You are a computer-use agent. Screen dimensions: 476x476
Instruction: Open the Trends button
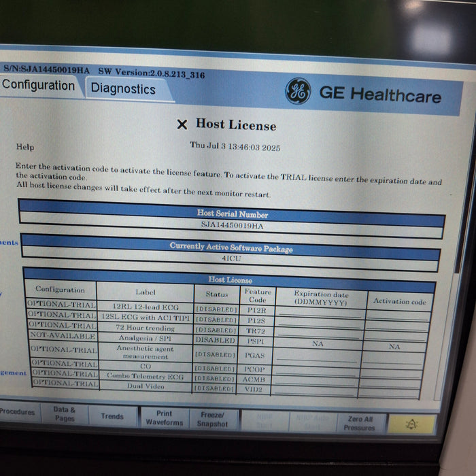[x=112, y=416]
